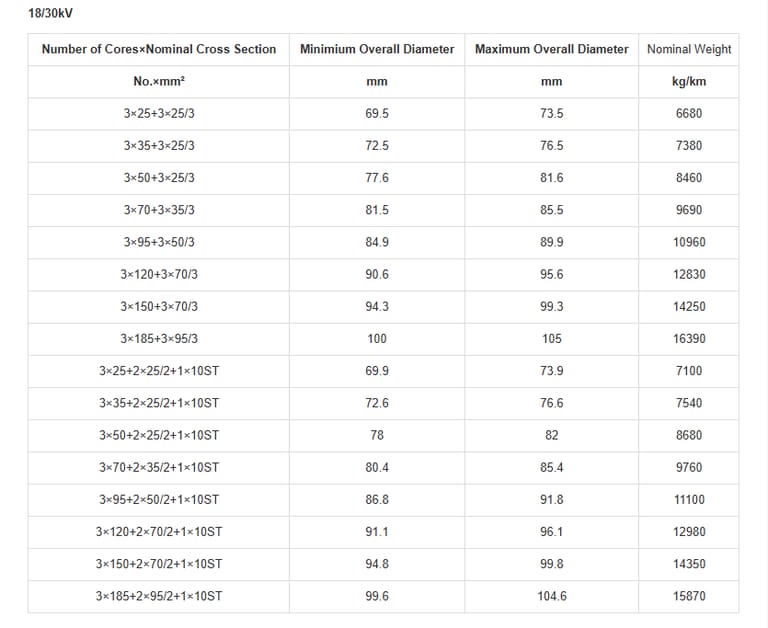Select the Maximum Overall Diameter column header
This screenshot has width=768, height=628.
tap(551, 49)
